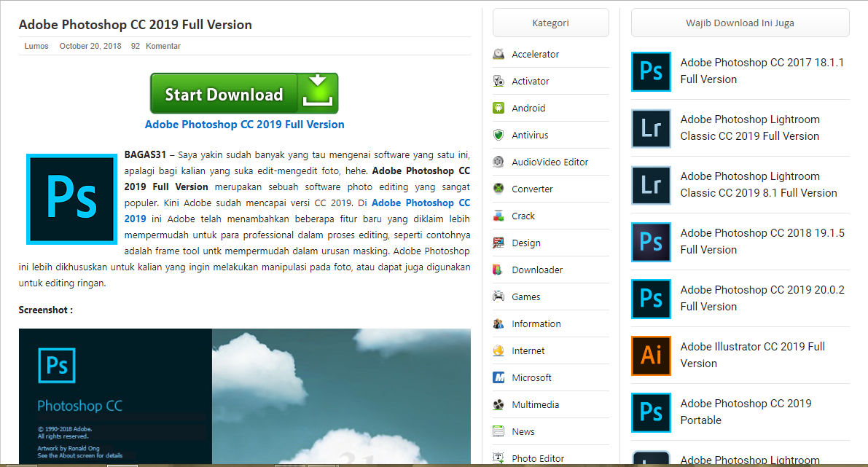Open the Photo Editor category link

click(x=538, y=458)
